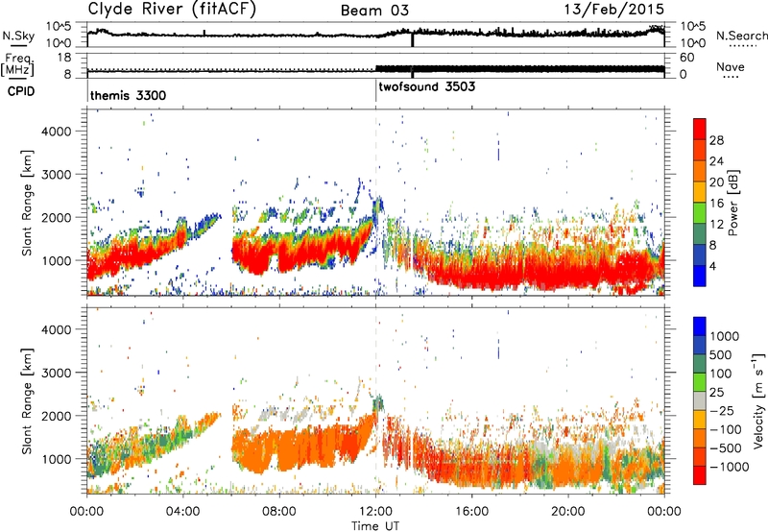Click the '20:00' time axis tick label
Screen dimensions: 768x532
pos(568,512)
